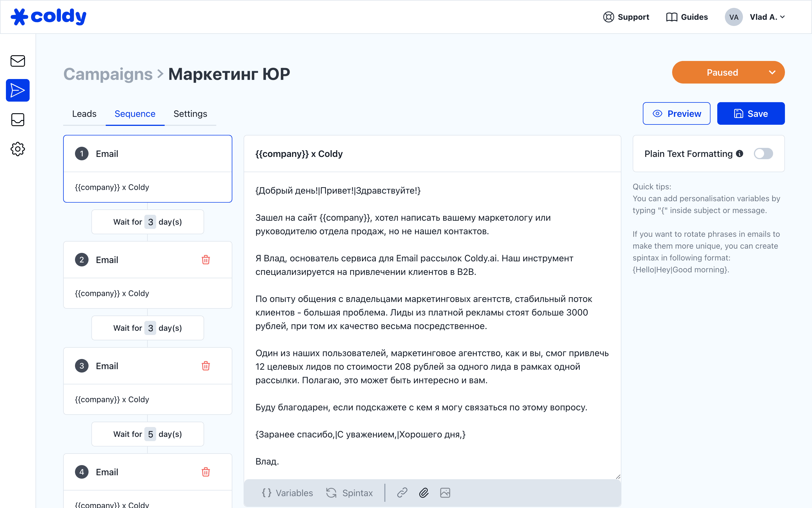Delete step 3 Email with trash icon
The width and height of the screenshot is (812, 508).
[206, 366]
